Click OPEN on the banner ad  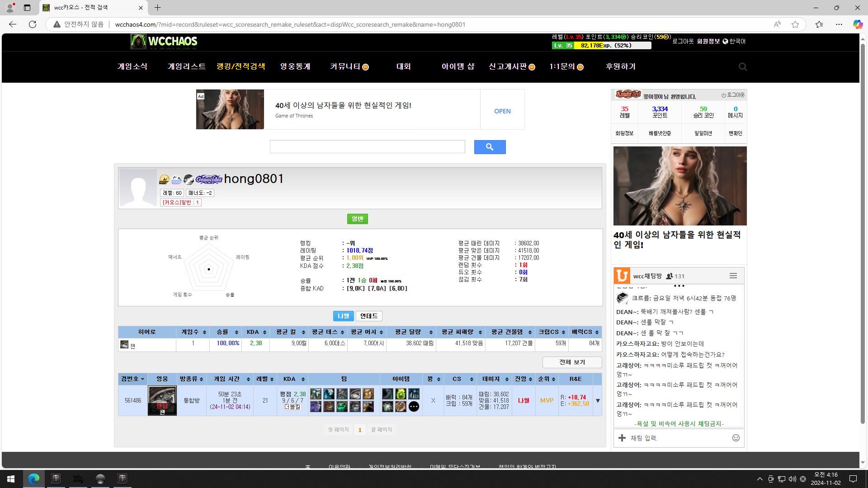(x=502, y=111)
